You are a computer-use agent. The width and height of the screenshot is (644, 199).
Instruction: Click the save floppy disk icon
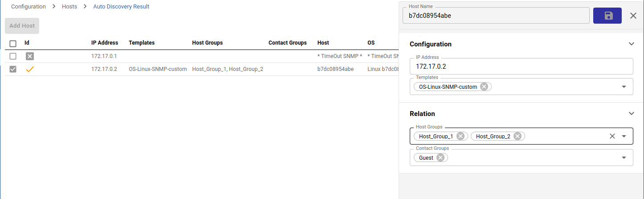click(x=607, y=16)
